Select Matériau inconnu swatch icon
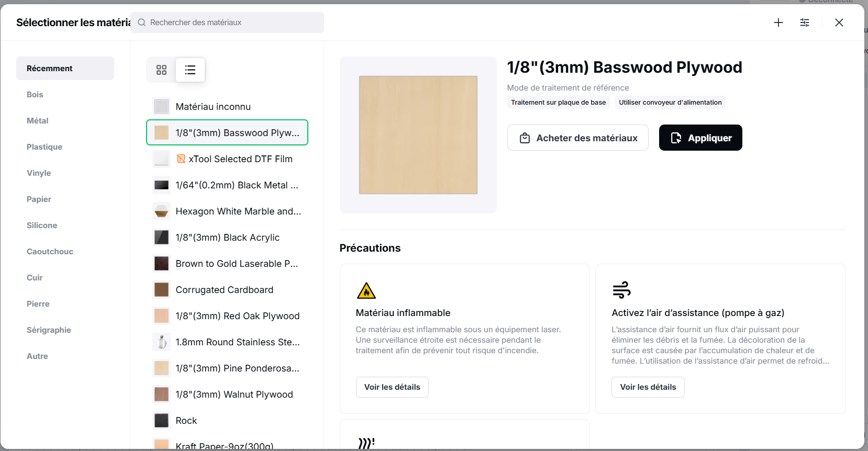Screen dimensions: 868x451 (161, 107)
